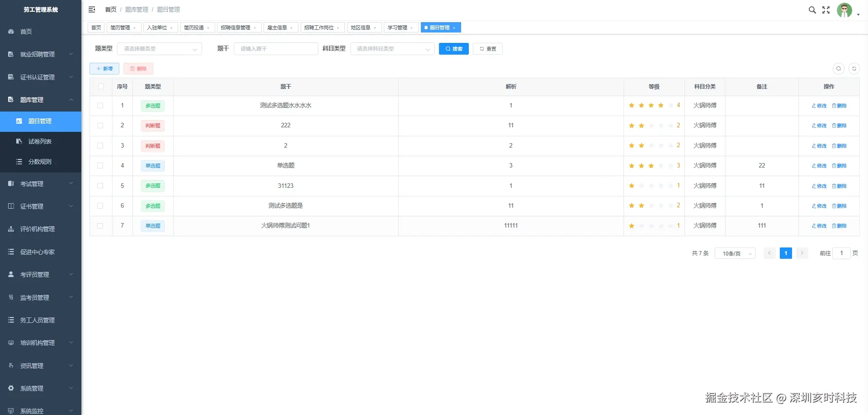Set the fifth star rating in 测试多选题水水水水 row

pos(671,106)
